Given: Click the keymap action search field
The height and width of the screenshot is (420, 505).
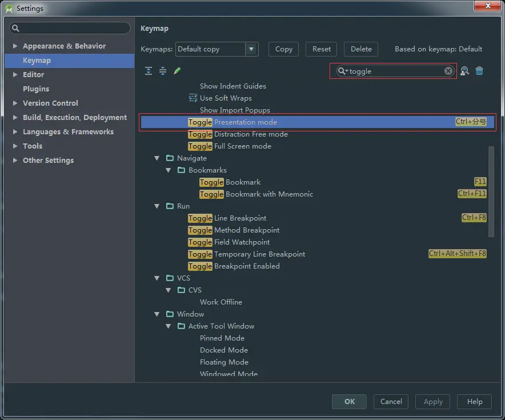Looking at the screenshot, I should (395, 71).
